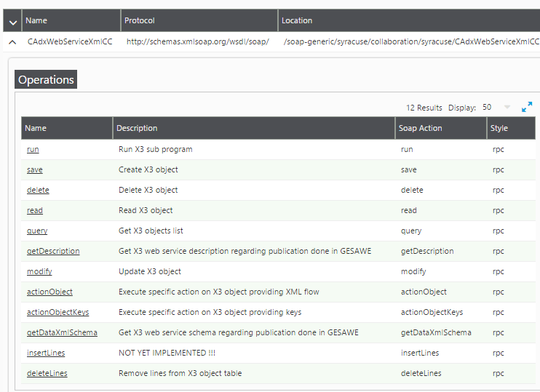The height and width of the screenshot is (392, 540).
Task: Sort Operations by Name column header
Action: click(x=67, y=128)
